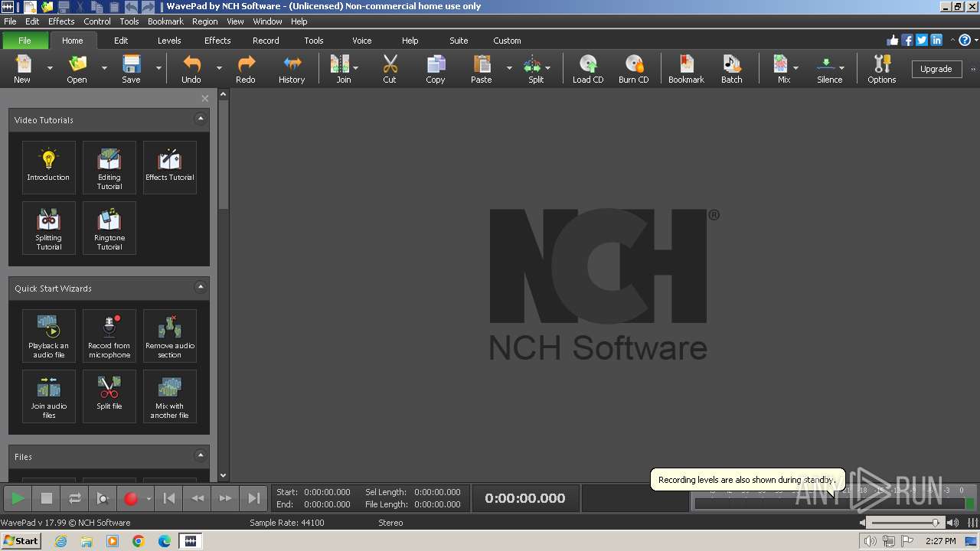The width and height of the screenshot is (980, 551).
Task: Switch to the Record ribbon tab
Action: (266, 41)
